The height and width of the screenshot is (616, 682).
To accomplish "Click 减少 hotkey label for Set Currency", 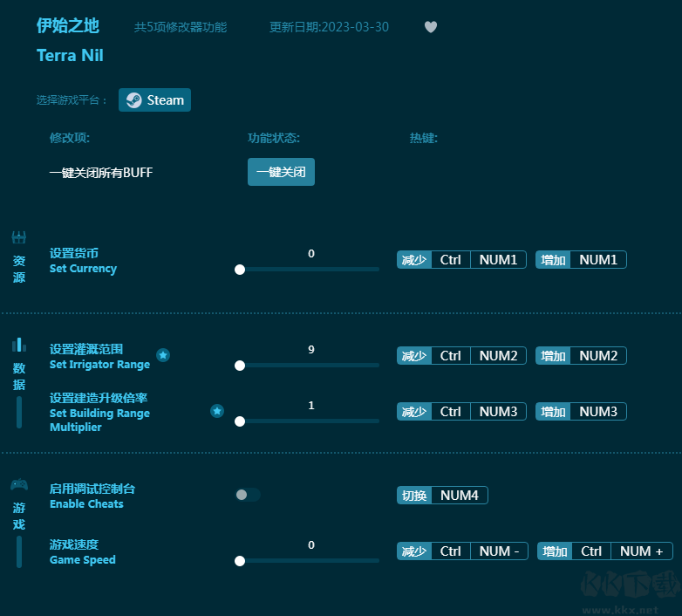I will pos(414,260).
